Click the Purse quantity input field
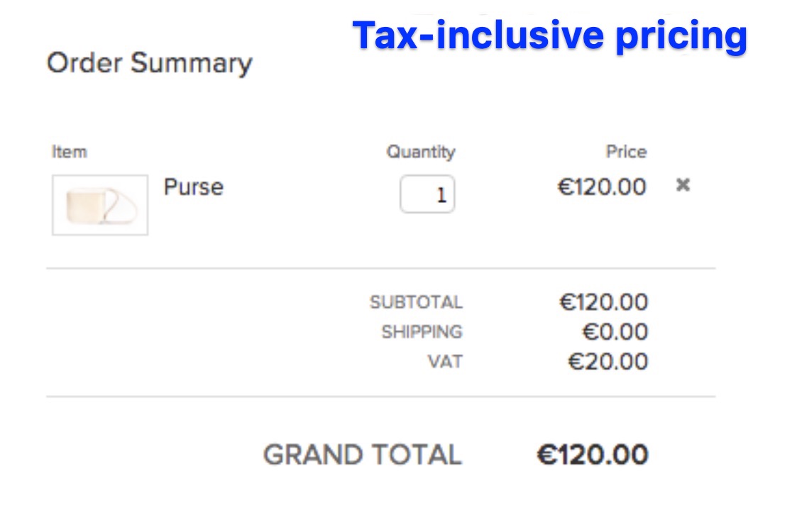 pyautogui.click(x=427, y=194)
